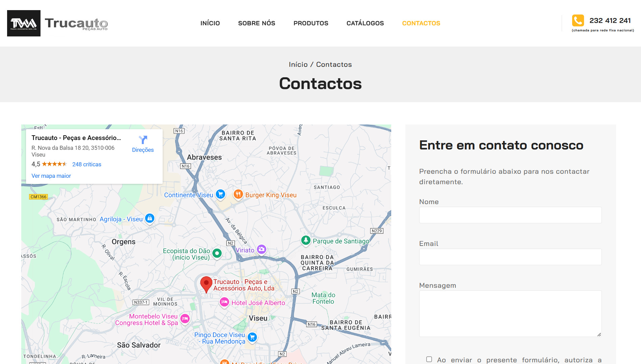Open the Direções directions icon
Viewport: 641px width, 364px height.
click(x=143, y=140)
